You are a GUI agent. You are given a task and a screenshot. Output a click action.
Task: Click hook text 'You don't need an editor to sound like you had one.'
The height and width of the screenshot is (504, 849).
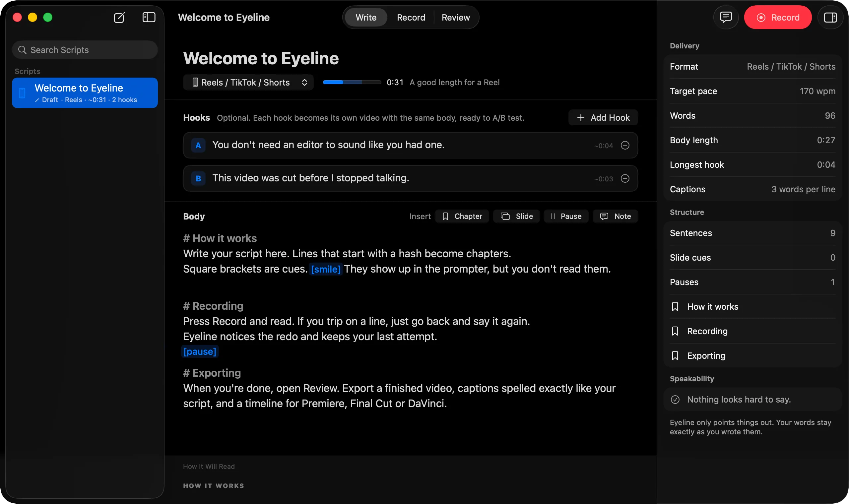328,145
